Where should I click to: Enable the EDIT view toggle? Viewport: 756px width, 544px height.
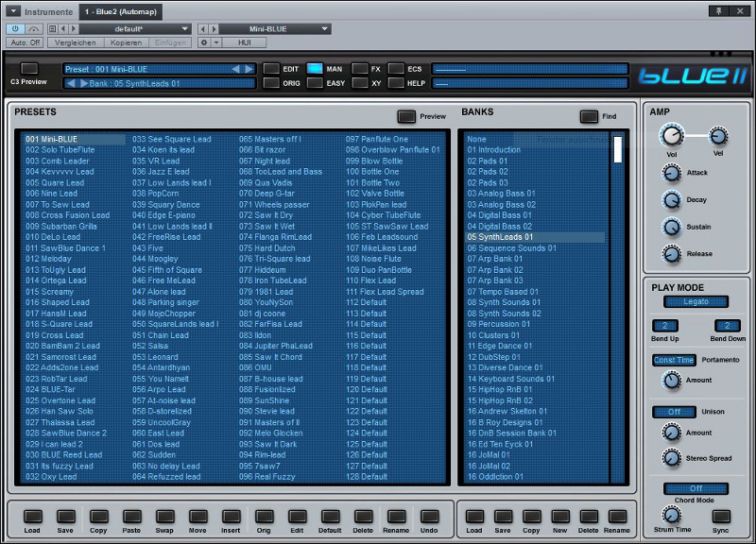click(x=271, y=68)
